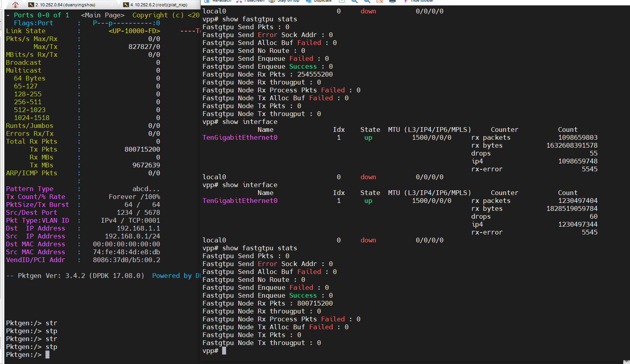This screenshot has width=630, height=364.
Task: Click the Stay on top toolbar button
Action: [284, 1]
